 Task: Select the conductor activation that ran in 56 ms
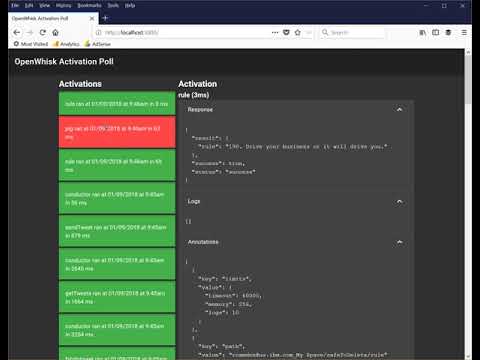pos(117,198)
